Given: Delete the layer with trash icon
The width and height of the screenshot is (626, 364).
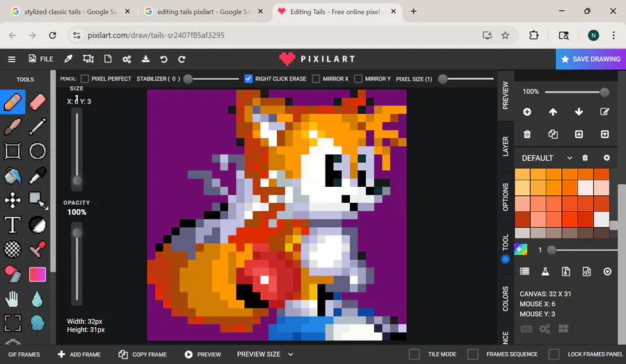Looking at the screenshot, I should [527, 134].
